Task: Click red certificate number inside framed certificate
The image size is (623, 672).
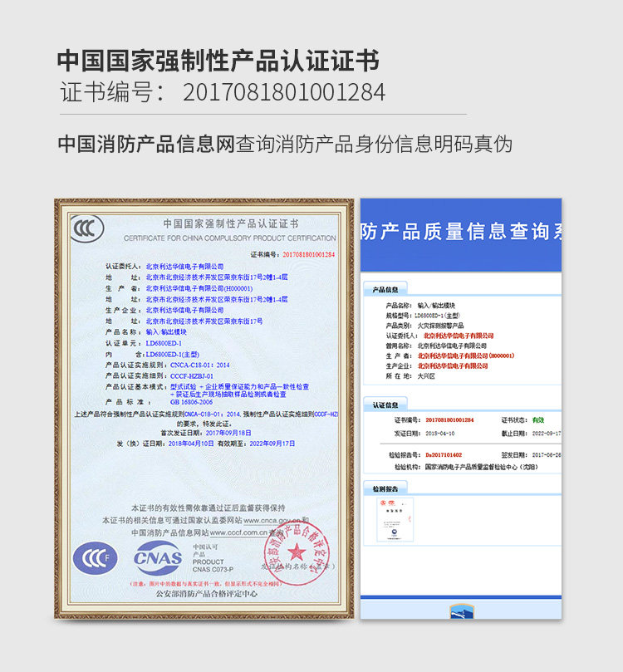Action: click(x=308, y=254)
